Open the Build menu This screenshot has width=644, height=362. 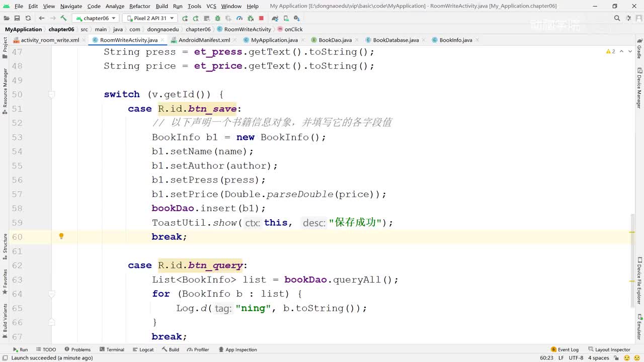tap(162, 6)
